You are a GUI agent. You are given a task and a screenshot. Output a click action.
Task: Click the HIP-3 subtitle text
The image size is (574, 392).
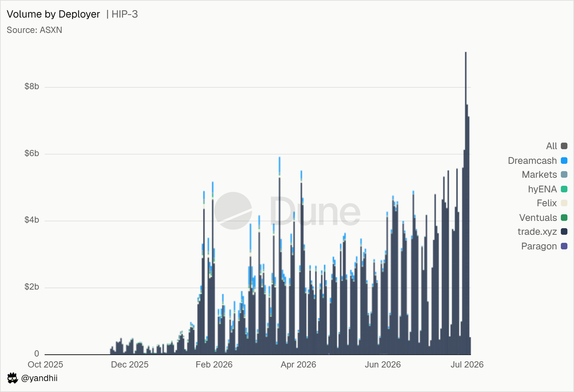coord(125,14)
